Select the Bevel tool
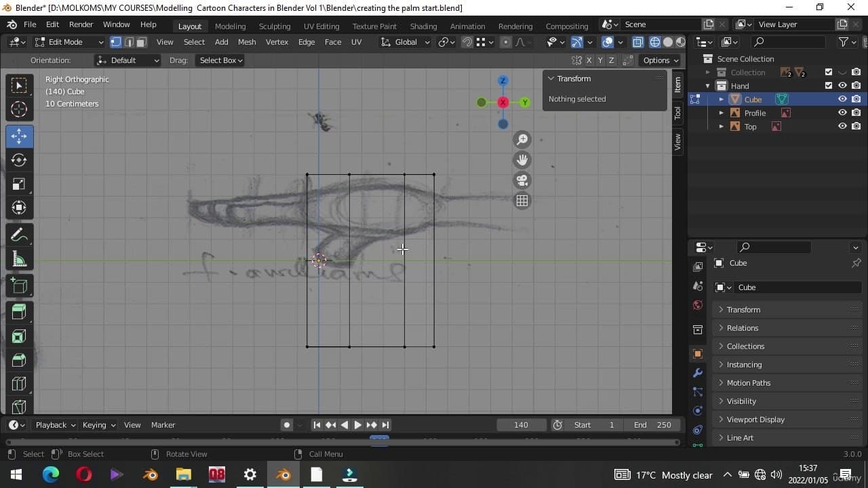 point(19,360)
